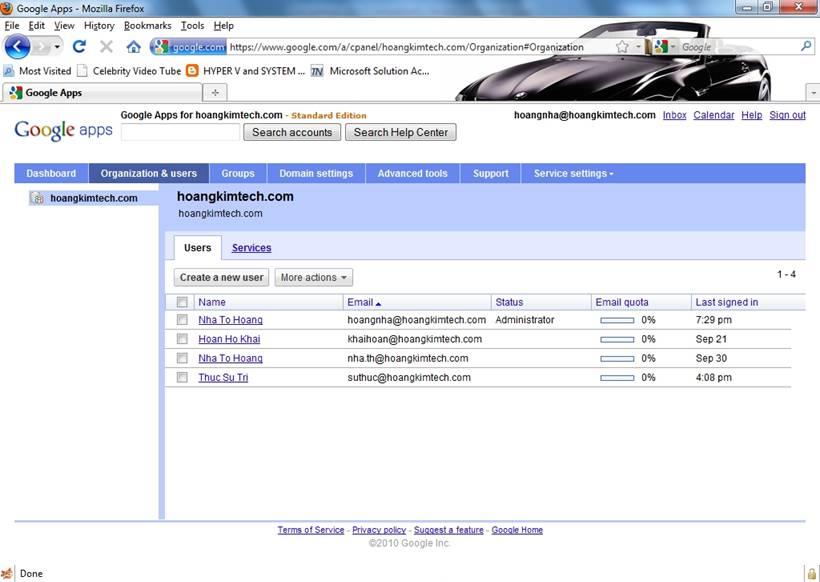The height and width of the screenshot is (582, 820).
Task: Toggle the select all users checkbox
Action: click(x=182, y=302)
